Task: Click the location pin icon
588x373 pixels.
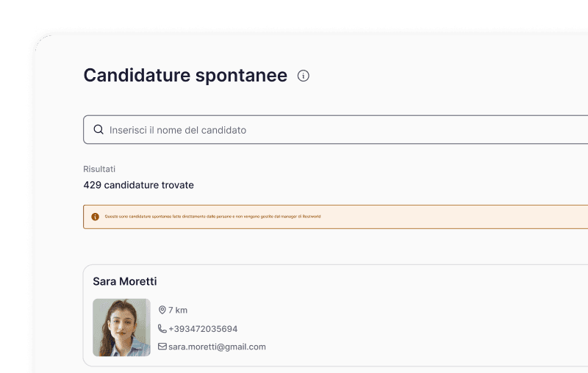Action: click(x=162, y=310)
